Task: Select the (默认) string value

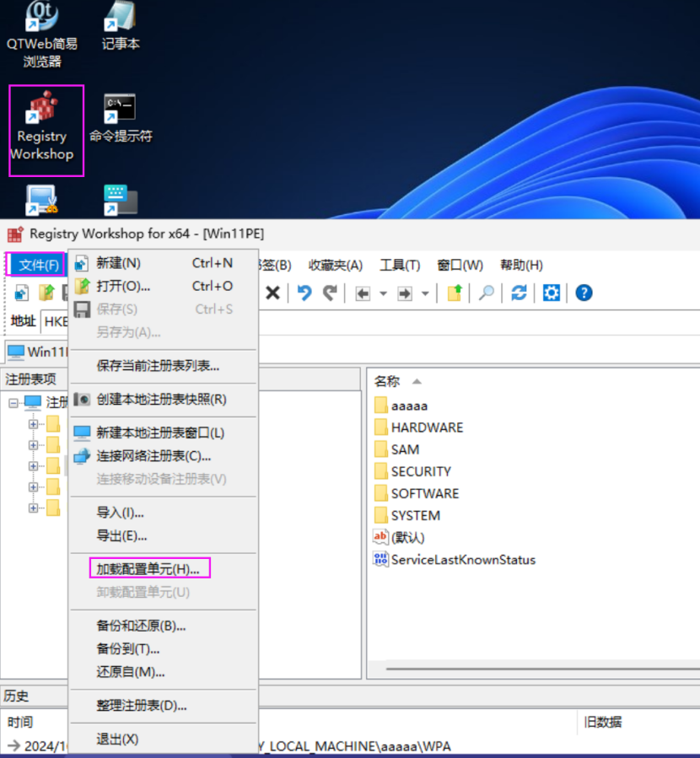Action: coord(399,538)
